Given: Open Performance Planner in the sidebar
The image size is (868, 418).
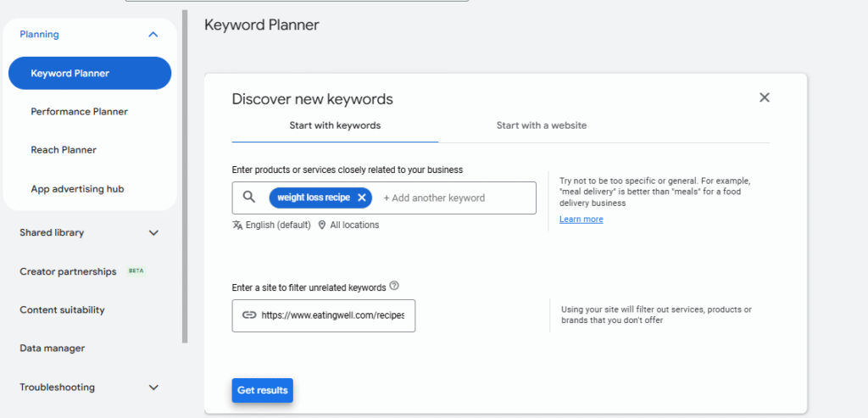Looking at the screenshot, I should 79,112.
